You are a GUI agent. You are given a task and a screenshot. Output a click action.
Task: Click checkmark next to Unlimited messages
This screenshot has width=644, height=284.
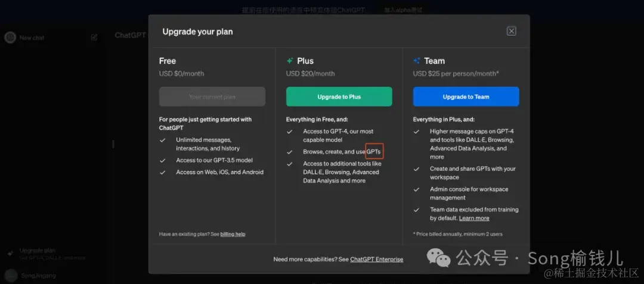[x=163, y=140]
